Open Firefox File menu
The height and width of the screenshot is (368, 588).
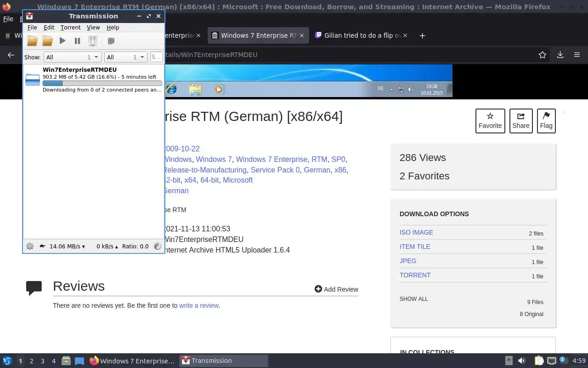(x=8, y=19)
